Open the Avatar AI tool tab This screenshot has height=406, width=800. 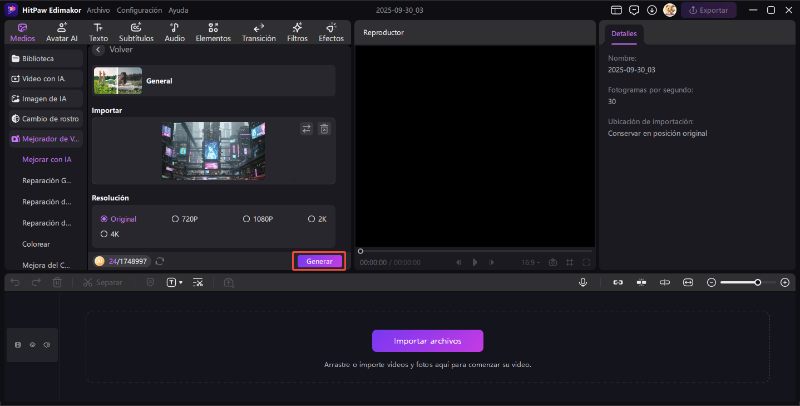coord(62,32)
